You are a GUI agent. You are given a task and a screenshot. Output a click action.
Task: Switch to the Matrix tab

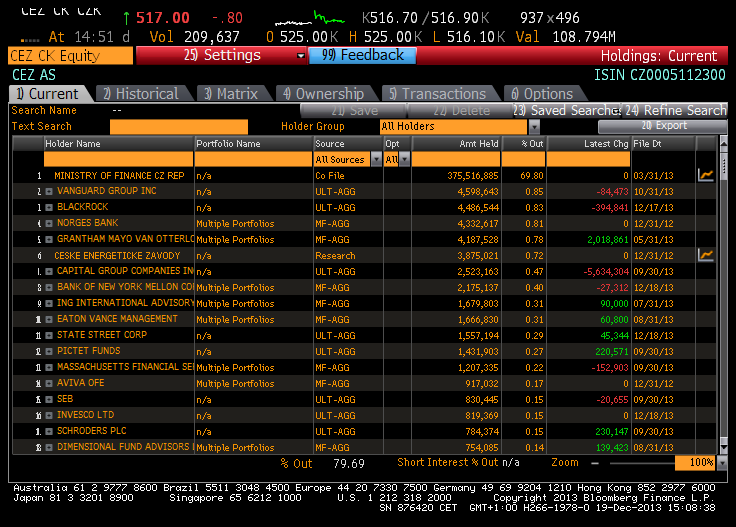point(232,93)
